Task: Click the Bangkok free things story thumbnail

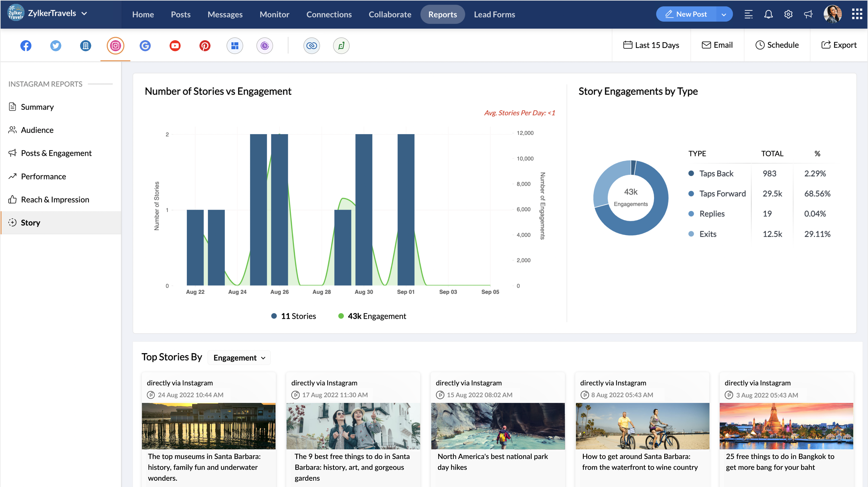Action: (786, 426)
